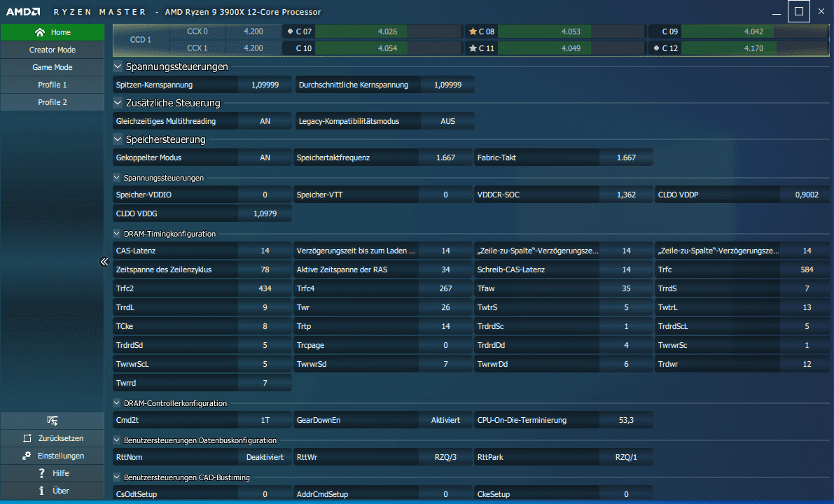Collapse the top Spannungssteuerungen section
Viewport: 834px width, 504px height.
118,66
